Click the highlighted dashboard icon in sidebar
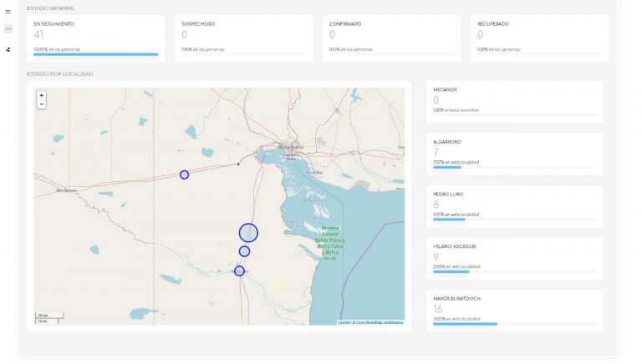The image size is (642, 364). click(x=8, y=28)
